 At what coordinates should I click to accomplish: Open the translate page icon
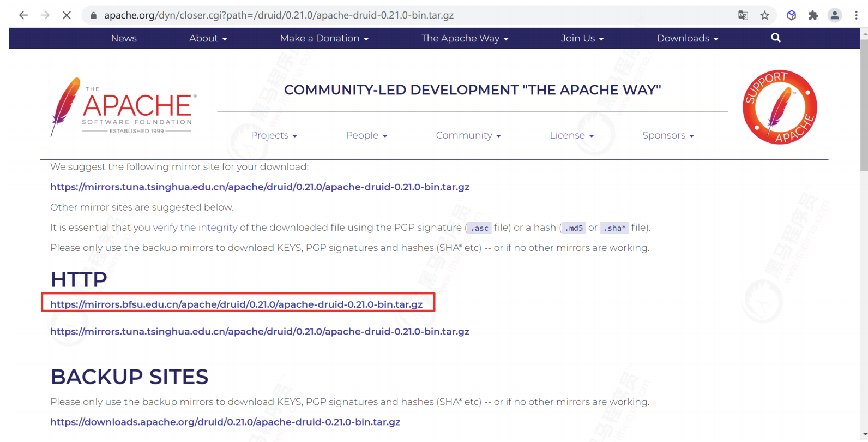[x=743, y=15]
